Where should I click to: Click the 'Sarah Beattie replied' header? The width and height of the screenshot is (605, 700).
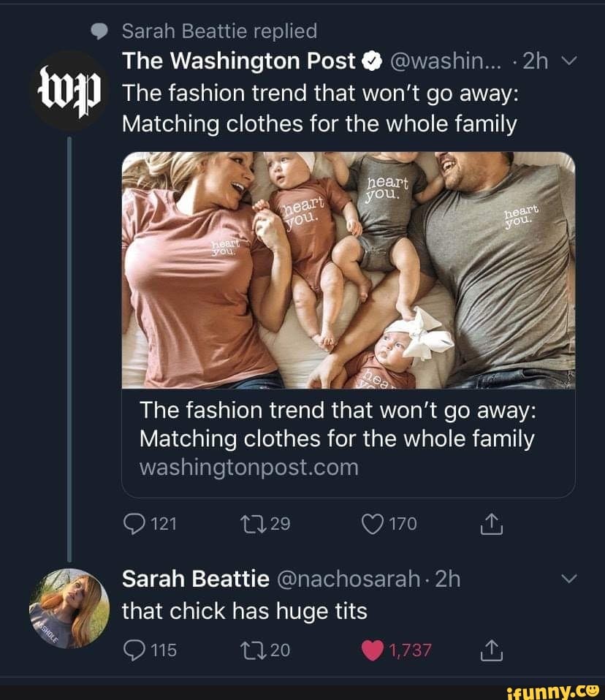pos(219,31)
